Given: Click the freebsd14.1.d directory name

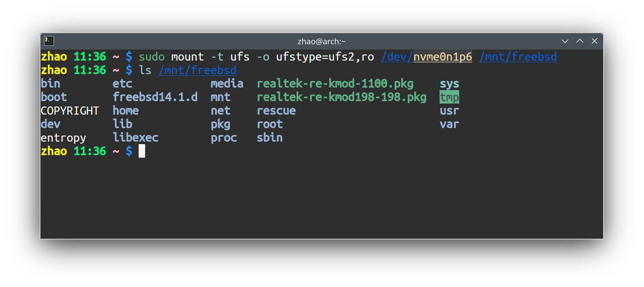Looking at the screenshot, I should click(x=155, y=97).
